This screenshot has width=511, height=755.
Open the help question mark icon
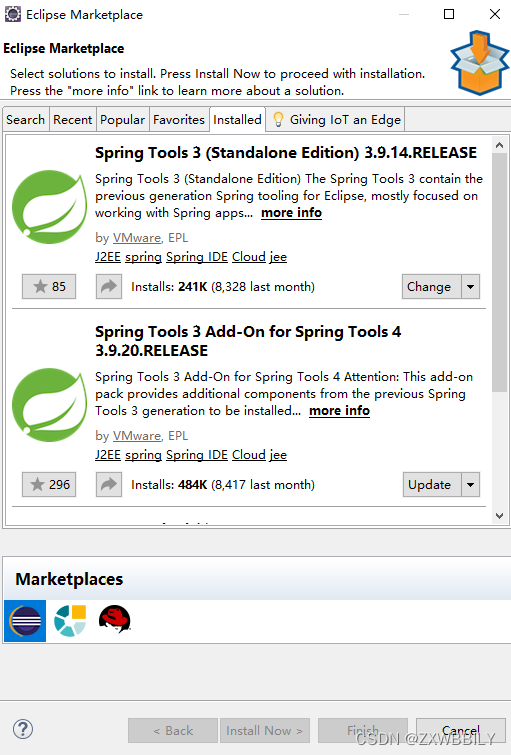(23, 729)
